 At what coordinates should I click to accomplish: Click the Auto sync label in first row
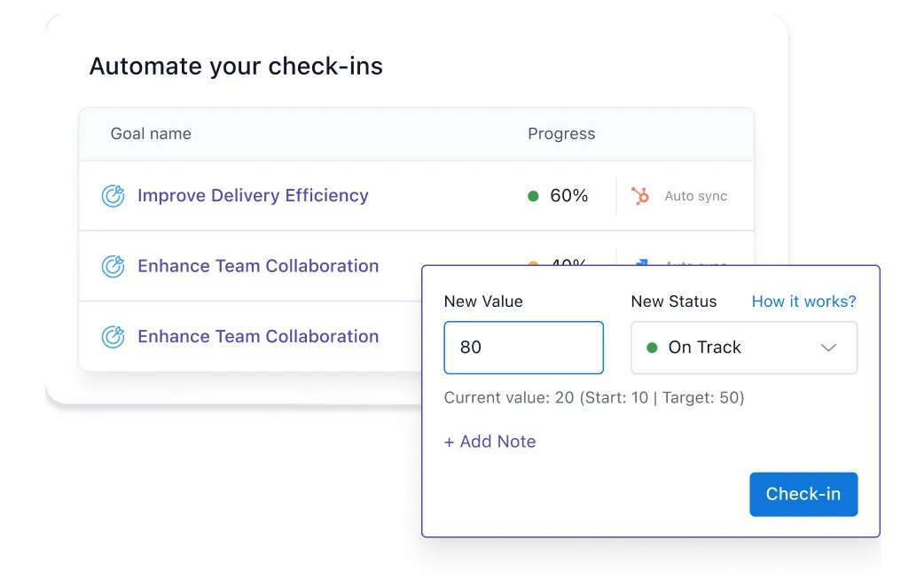point(695,196)
